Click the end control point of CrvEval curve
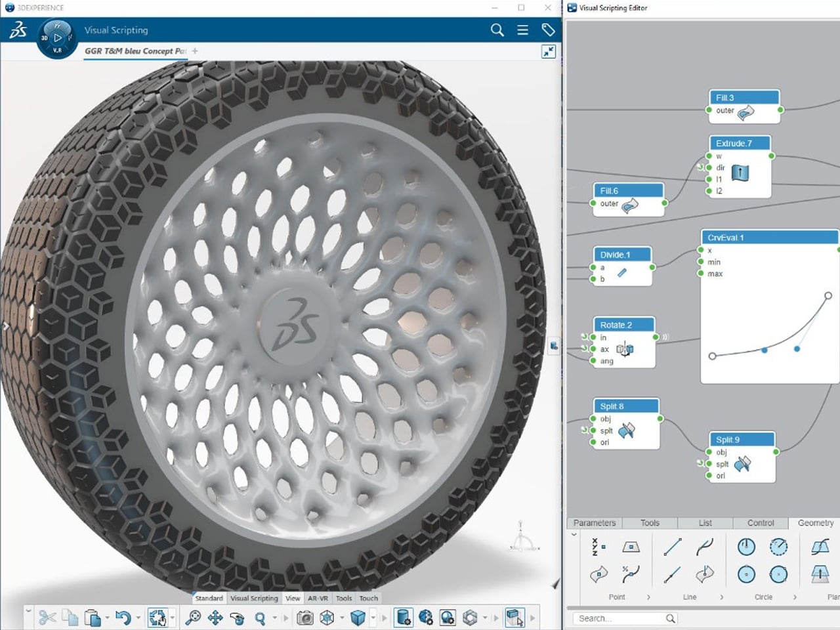The image size is (840, 630). [x=828, y=296]
